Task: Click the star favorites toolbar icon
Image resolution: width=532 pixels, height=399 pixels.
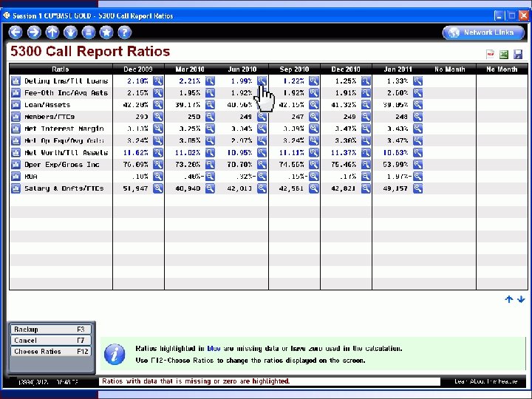Action: tap(106, 33)
